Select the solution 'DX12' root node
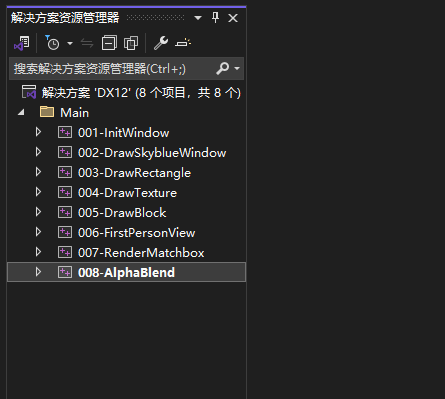This screenshot has width=445, height=399. 127,92
